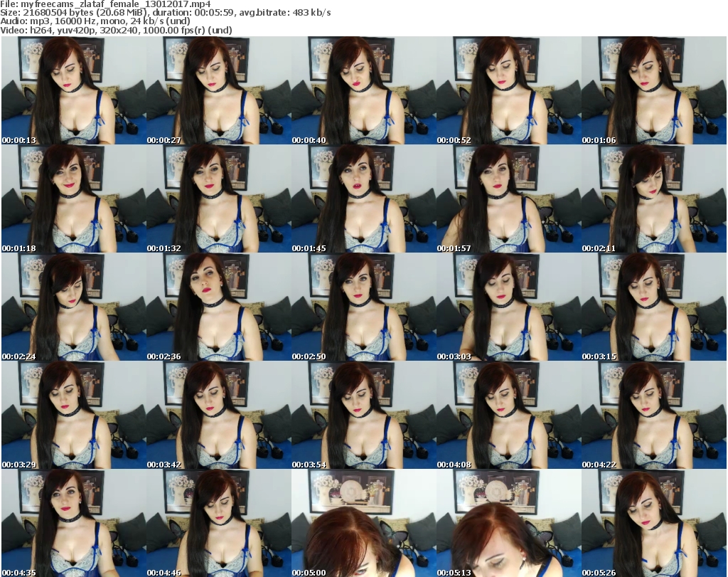This screenshot has height=577, width=728.
Task: Select the Video h264 info line
Action: pos(116,30)
